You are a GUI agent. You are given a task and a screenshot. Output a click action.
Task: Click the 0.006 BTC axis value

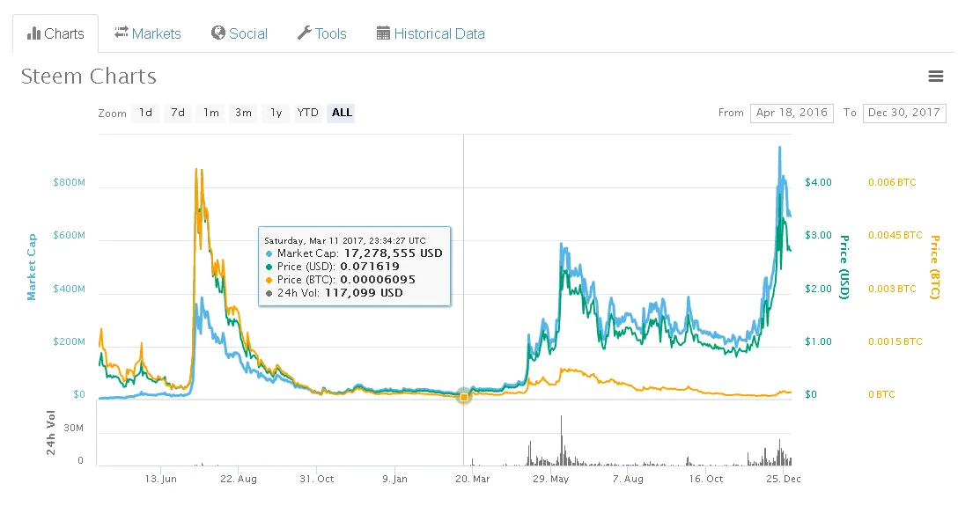[x=892, y=182]
